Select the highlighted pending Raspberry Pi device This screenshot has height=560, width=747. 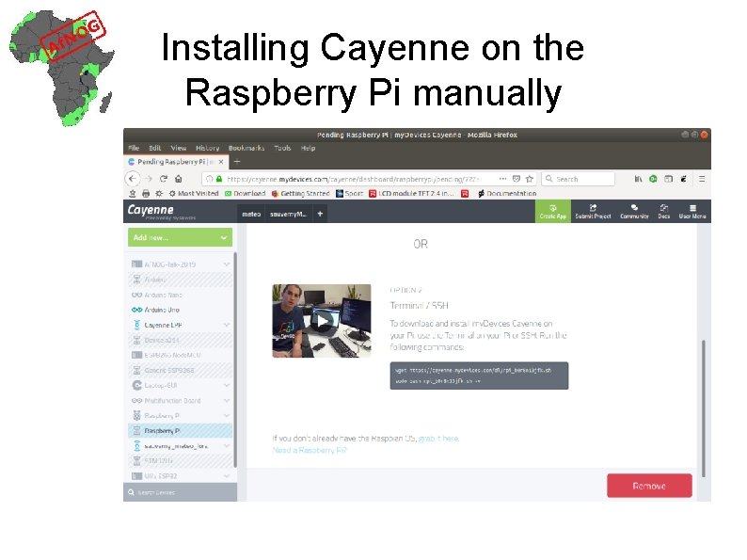[180, 431]
